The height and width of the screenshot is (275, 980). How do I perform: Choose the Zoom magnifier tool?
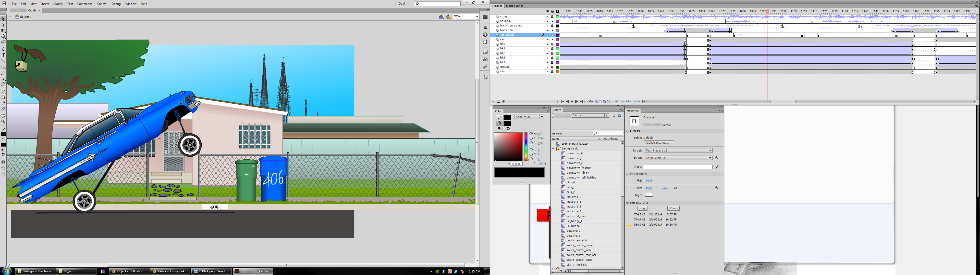pyautogui.click(x=3, y=122)
